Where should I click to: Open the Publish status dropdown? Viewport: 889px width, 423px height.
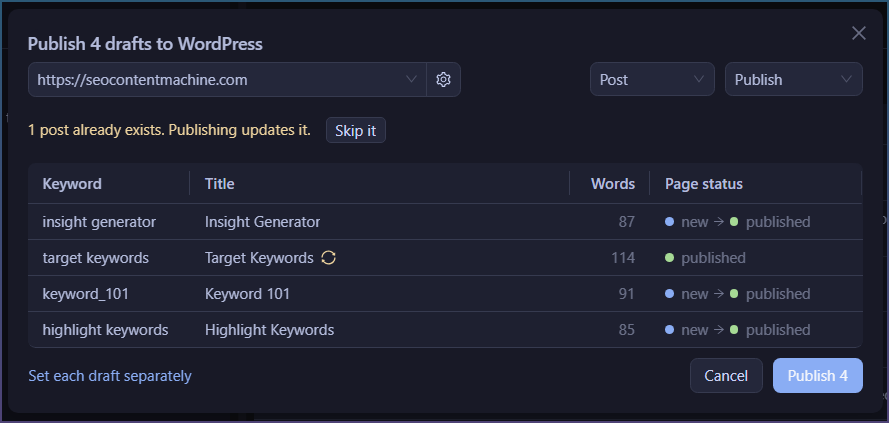(794, 79)
